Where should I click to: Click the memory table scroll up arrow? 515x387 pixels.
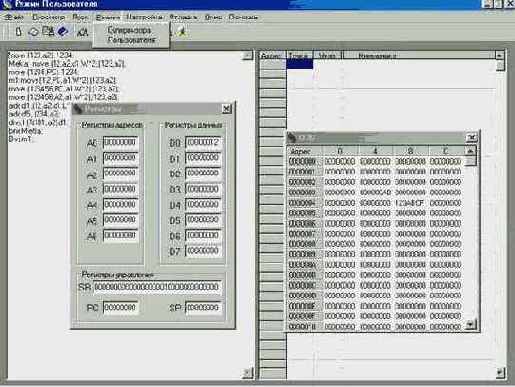tap(470, 151)
